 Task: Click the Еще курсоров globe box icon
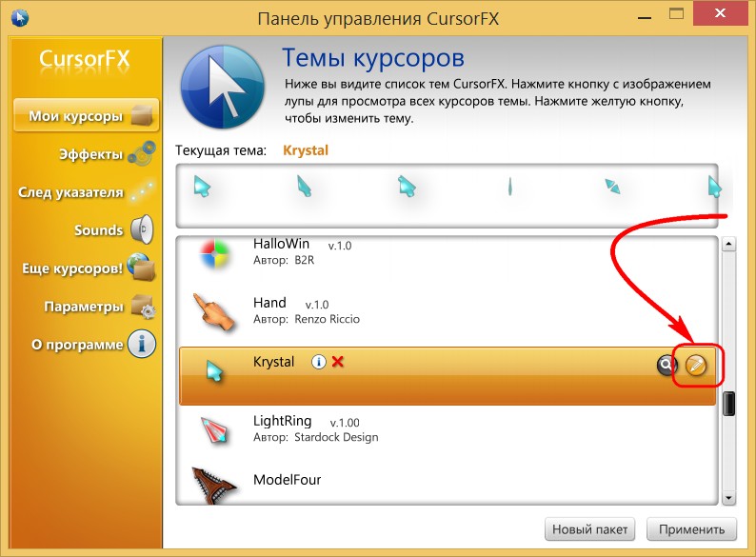141,267
